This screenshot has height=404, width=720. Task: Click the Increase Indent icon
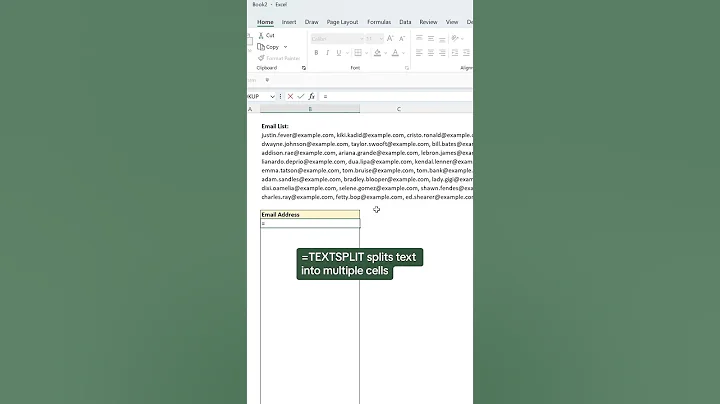point(466,53)
